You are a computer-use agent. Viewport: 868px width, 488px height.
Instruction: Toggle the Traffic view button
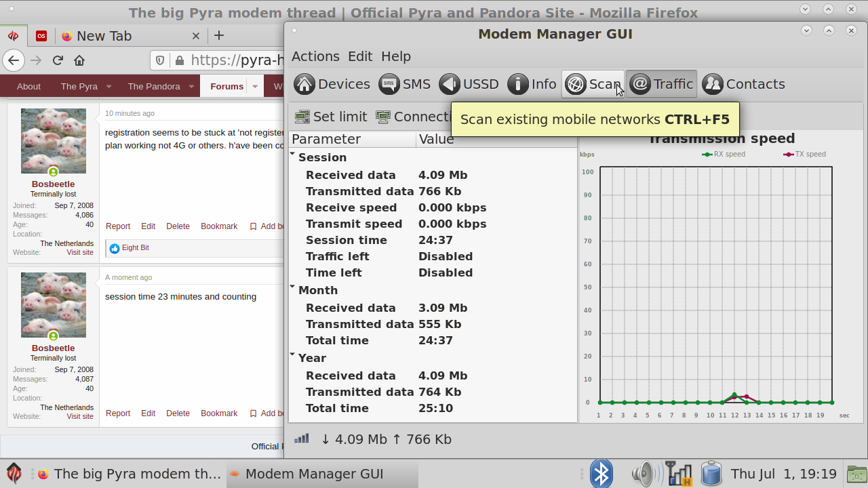[x=661, y=84]
